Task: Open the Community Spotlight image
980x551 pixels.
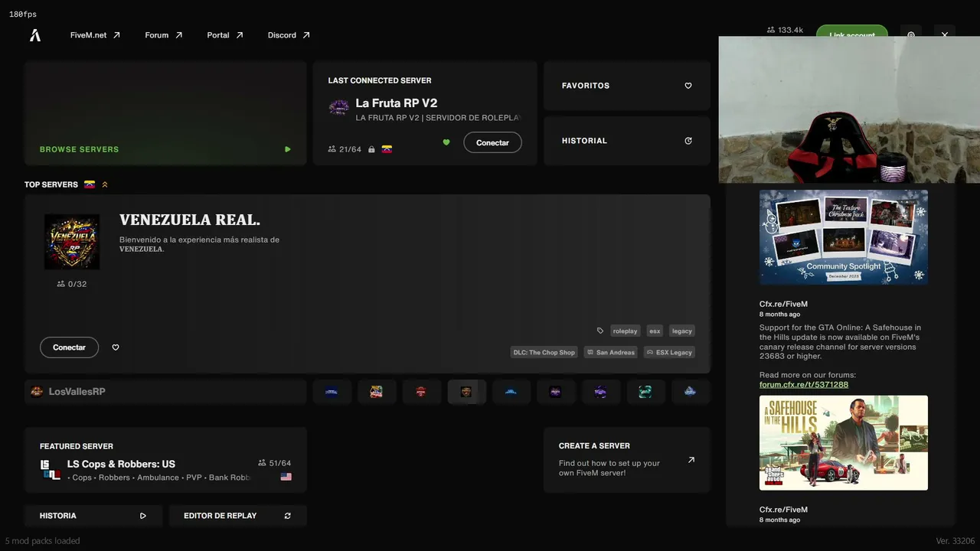Action: pos(844,237)
